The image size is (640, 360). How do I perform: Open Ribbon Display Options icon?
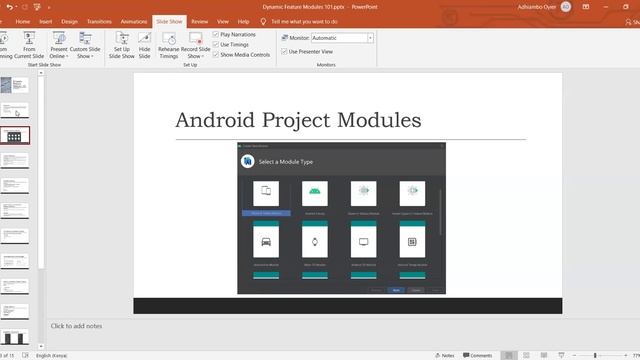(586, 7)
